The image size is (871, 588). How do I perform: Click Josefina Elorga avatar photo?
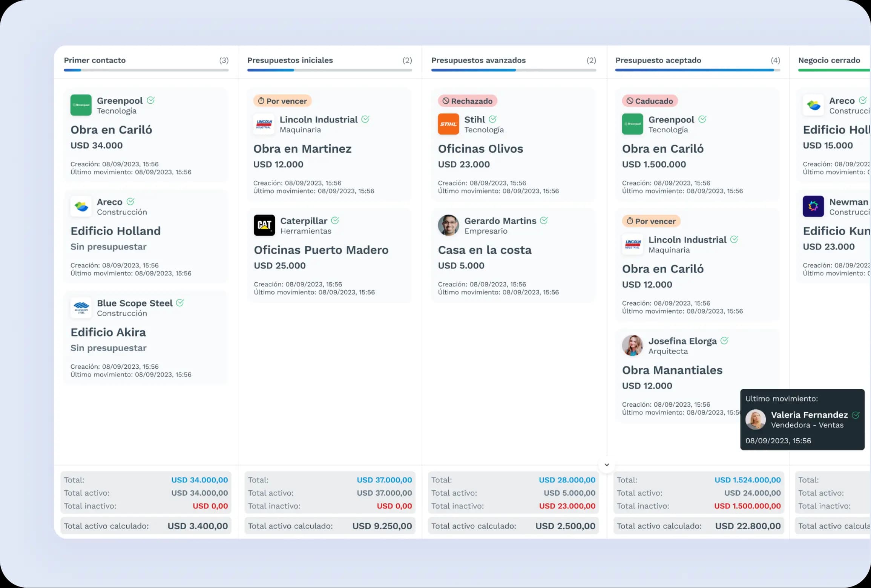click(632, 346)
